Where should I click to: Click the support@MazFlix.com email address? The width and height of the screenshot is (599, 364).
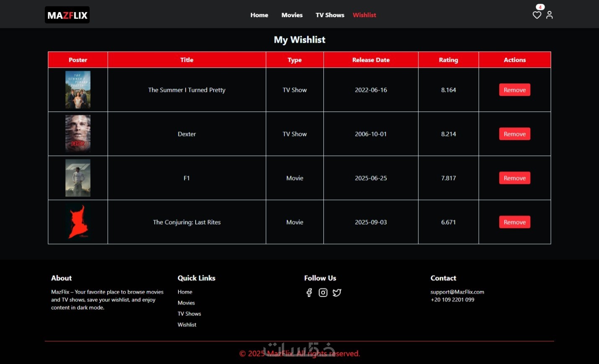tap(457, 292)
